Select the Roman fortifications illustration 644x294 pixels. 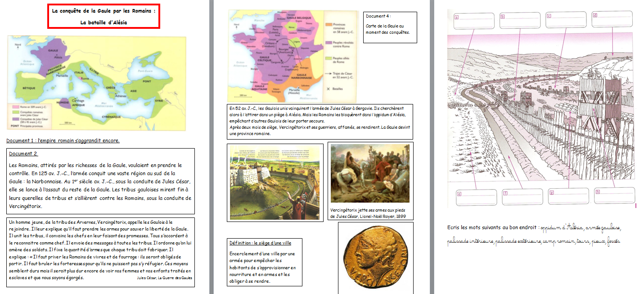tap(275, 182)
